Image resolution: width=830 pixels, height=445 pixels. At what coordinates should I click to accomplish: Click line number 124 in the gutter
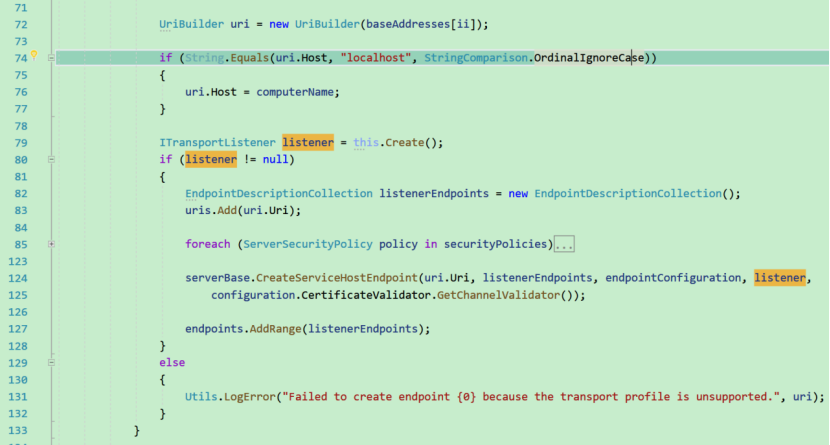pyautogui.click(x=17, y=278)
